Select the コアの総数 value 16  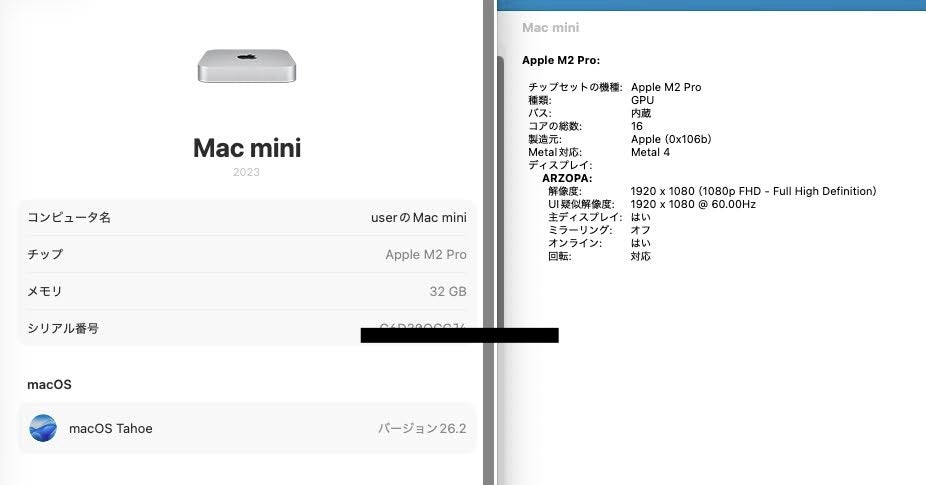tap(637, 126)
